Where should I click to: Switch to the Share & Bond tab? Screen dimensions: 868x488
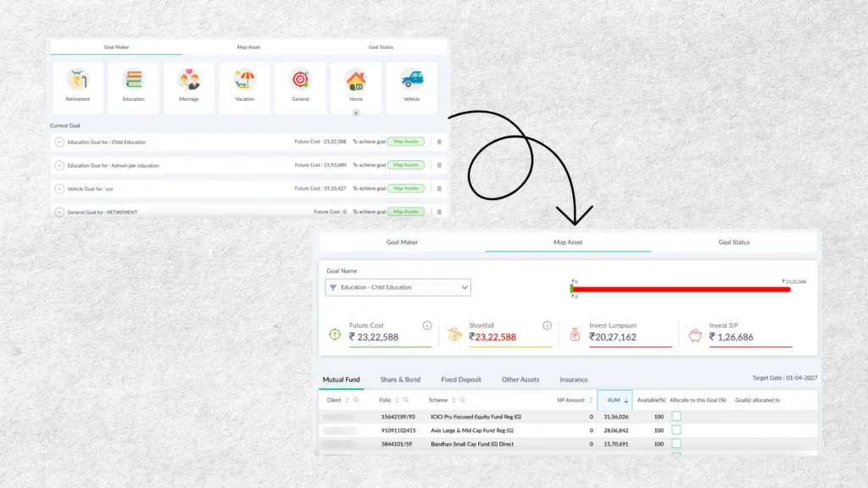pos(399,380)
